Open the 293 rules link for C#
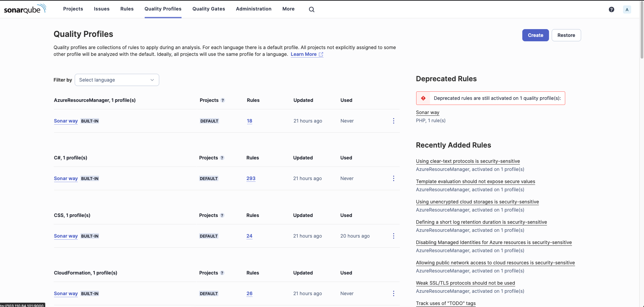This screenshot has height=307, width=644. (251, 178)
